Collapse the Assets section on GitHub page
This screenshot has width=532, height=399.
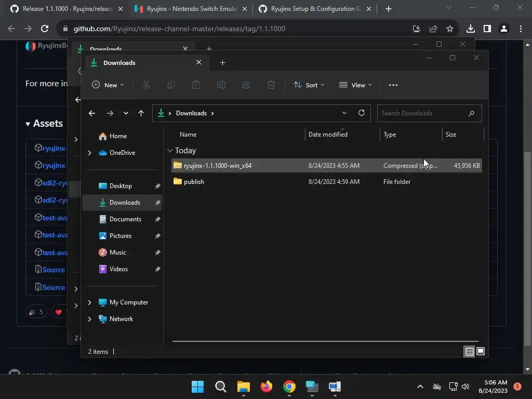[x=28, y=124]
